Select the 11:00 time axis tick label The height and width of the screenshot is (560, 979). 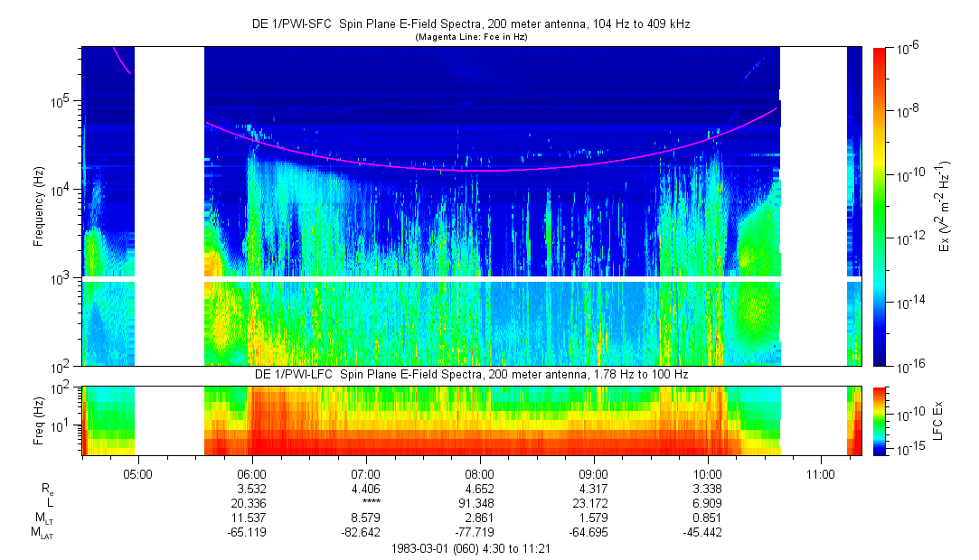tap(821, 471)
